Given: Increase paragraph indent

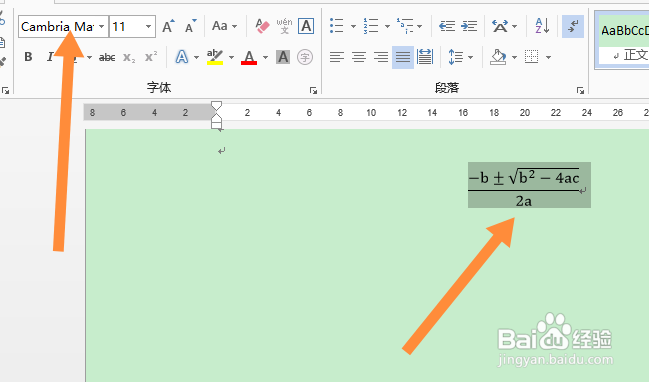Looking at the screenshot, I should [469, 26].
